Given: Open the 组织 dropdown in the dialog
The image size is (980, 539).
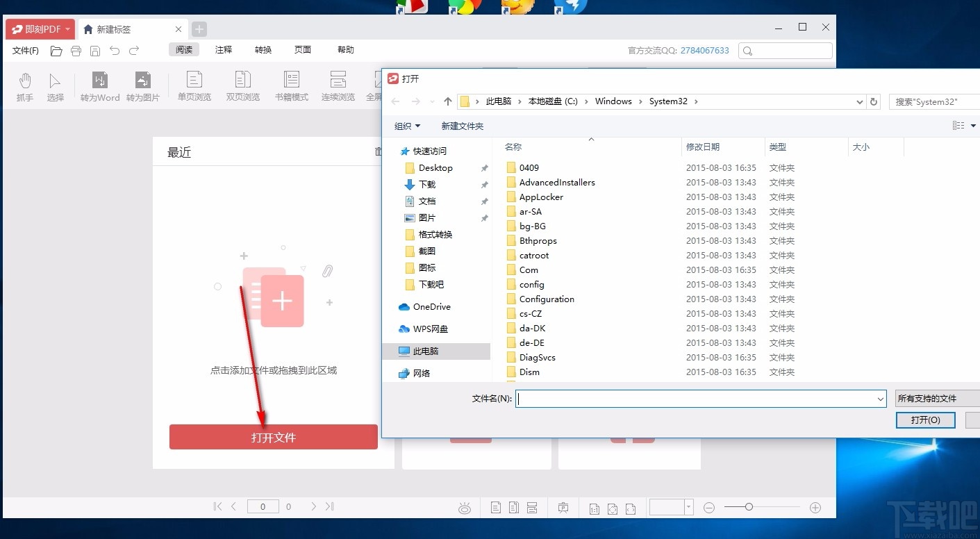Looking at the screenshot, I should (407, 126).
